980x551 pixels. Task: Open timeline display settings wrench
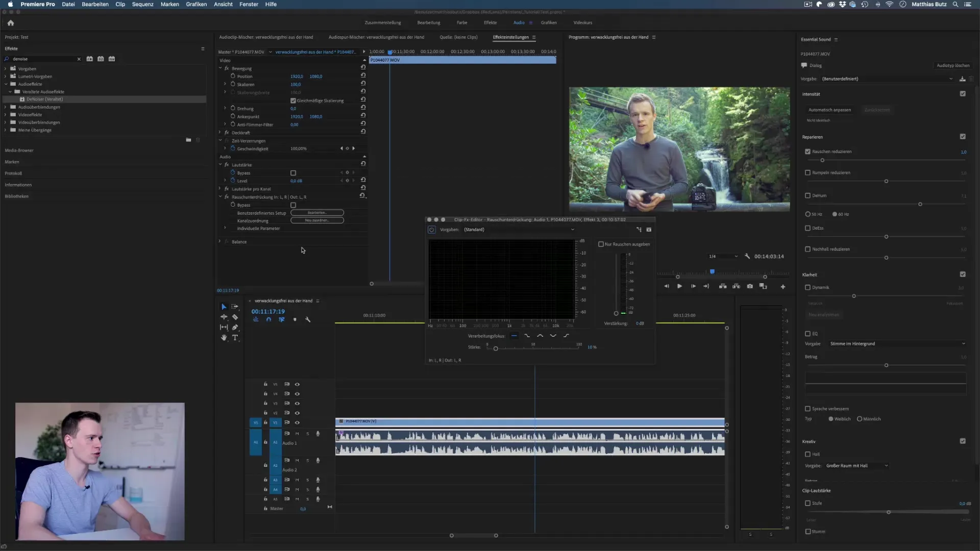(x=308, y=319)
